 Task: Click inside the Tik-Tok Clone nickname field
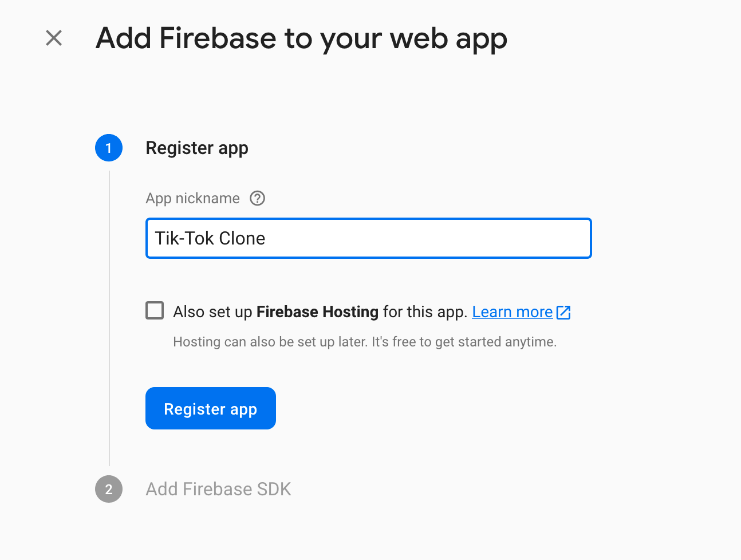[x=368, y=238]
